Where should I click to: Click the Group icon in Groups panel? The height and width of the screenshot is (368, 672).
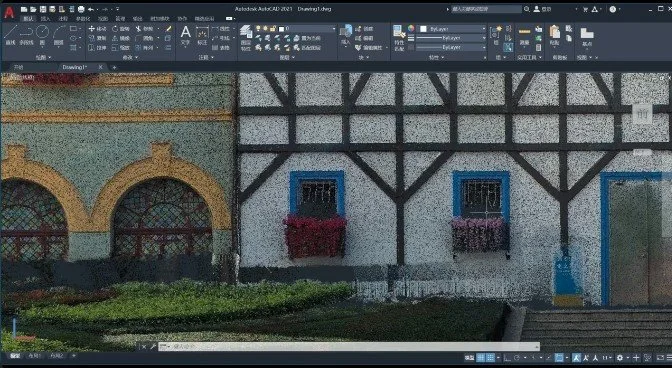pyautogui.click(x=497, y=34)
